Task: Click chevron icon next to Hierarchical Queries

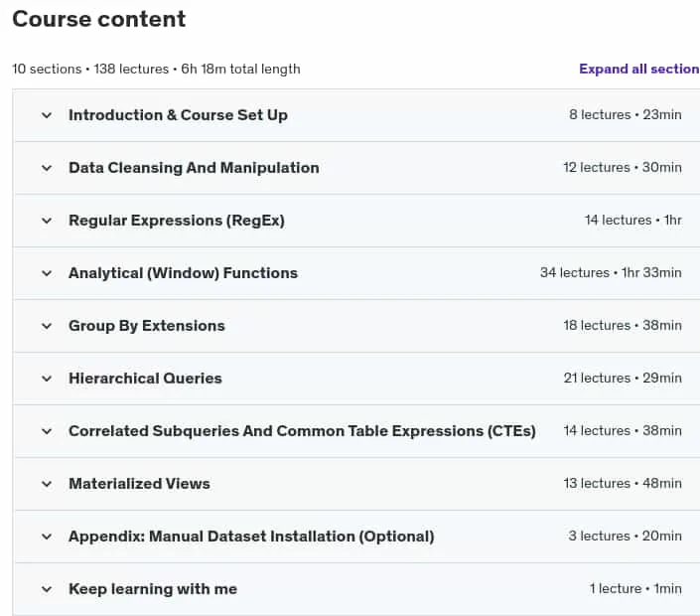Action: point(47,379)
